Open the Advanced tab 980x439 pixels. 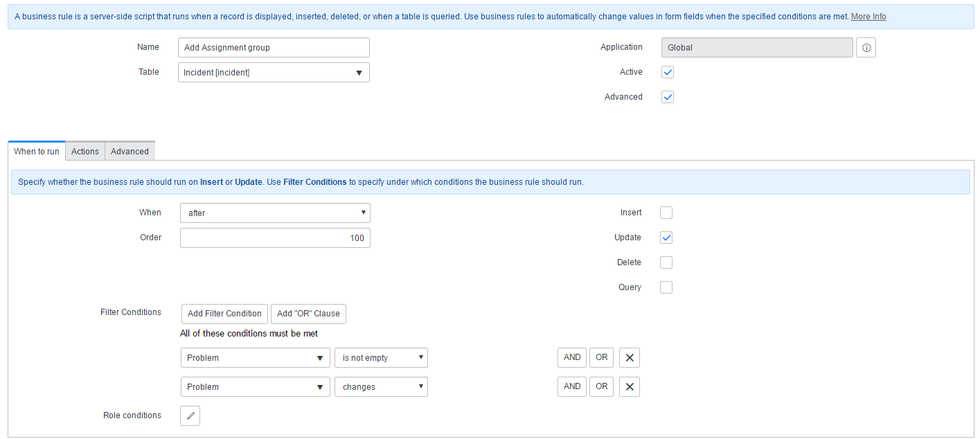point(130,152)
